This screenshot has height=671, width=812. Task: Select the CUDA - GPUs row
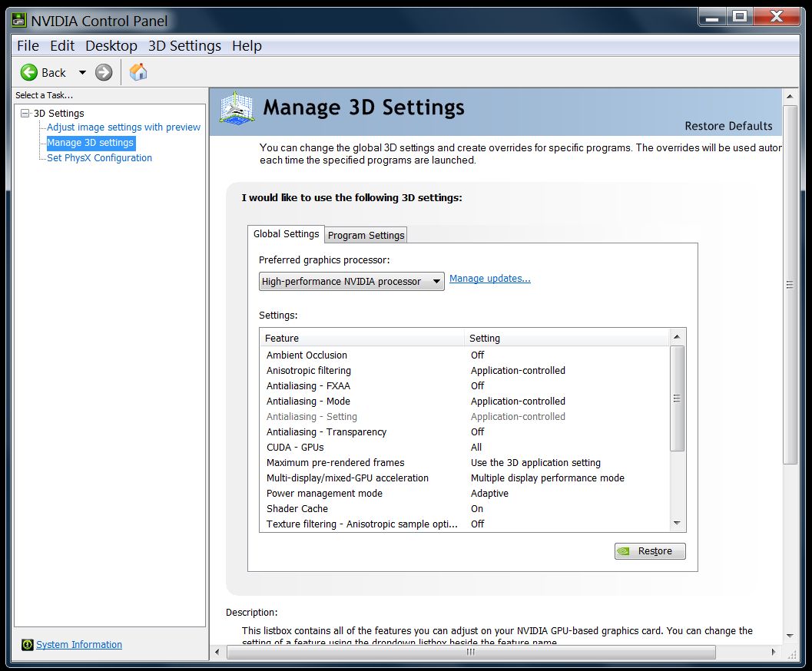pyautogui.click(x=465, y=448)
